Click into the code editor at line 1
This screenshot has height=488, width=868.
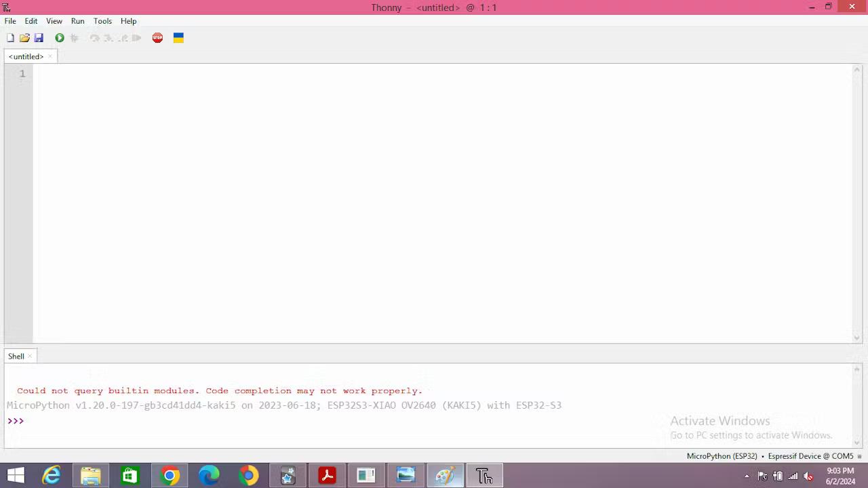click(442, 73)
